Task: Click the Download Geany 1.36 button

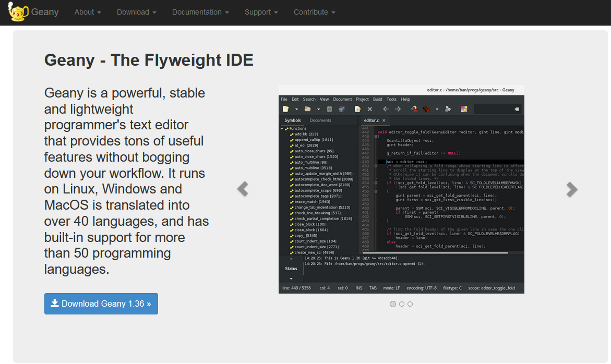Action: [101, 304]
